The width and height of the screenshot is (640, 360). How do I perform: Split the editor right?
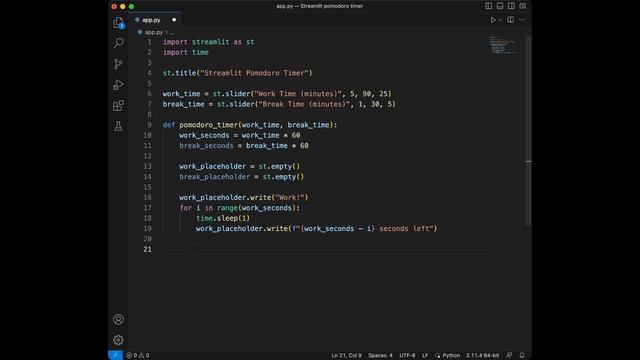pyautogui.click(x=510, y=20)
